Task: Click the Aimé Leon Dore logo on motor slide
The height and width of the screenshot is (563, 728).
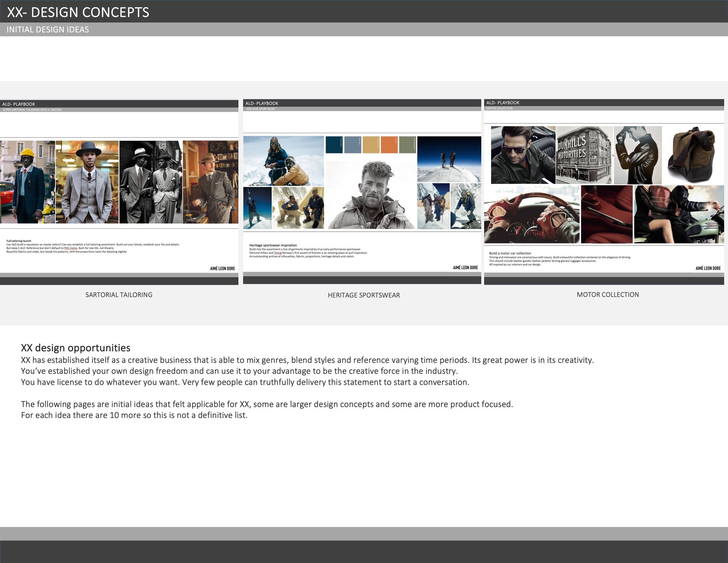Action: (x=708, y=268)
